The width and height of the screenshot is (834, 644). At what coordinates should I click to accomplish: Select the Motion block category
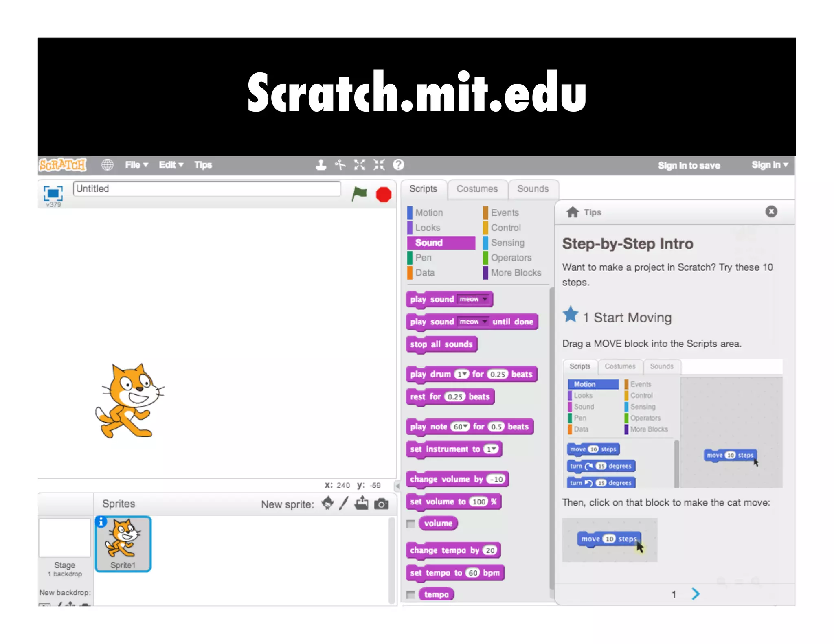coord(441,212)
